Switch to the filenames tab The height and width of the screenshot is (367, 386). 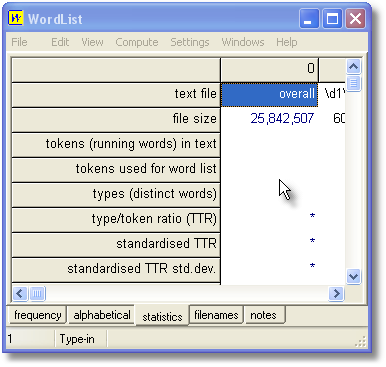click(x=216, y=315)
